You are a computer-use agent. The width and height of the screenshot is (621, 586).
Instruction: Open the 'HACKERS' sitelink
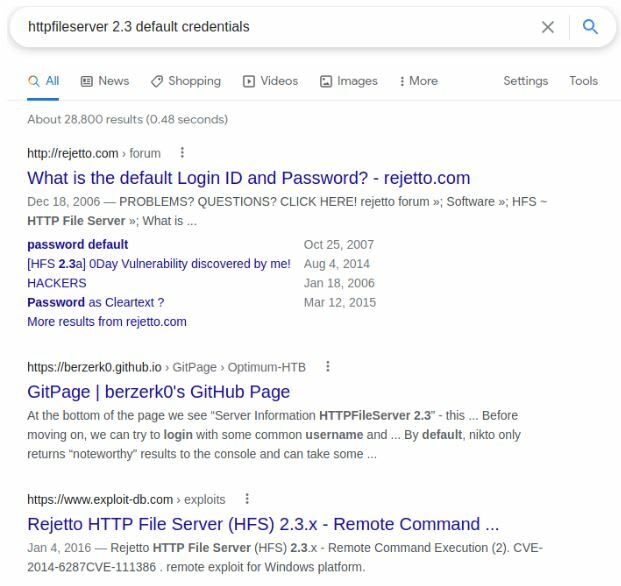(x=57, y=283)
